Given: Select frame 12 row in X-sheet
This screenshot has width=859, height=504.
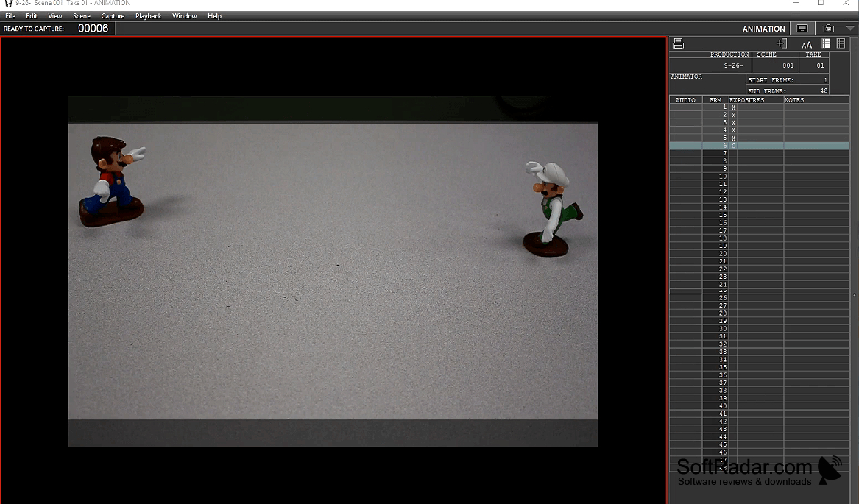Looking at the screenshot, I should pyautogui.click(x=760, y=192).
